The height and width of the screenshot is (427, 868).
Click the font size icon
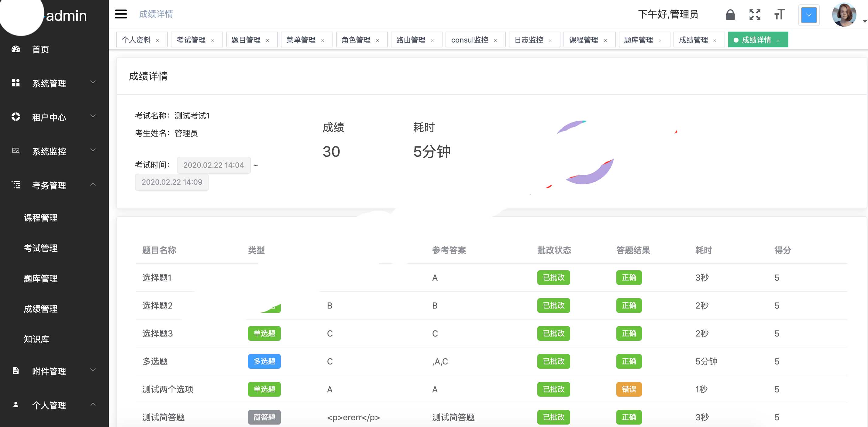[x=779, y=15]
